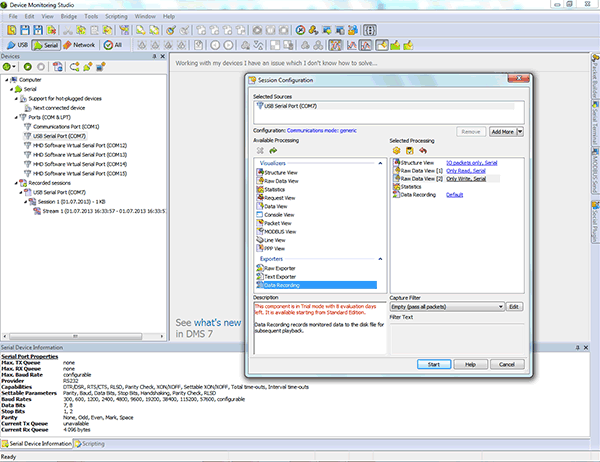Click the 'what's new' link
Screen dimensions: 600x462
point(217,323)
